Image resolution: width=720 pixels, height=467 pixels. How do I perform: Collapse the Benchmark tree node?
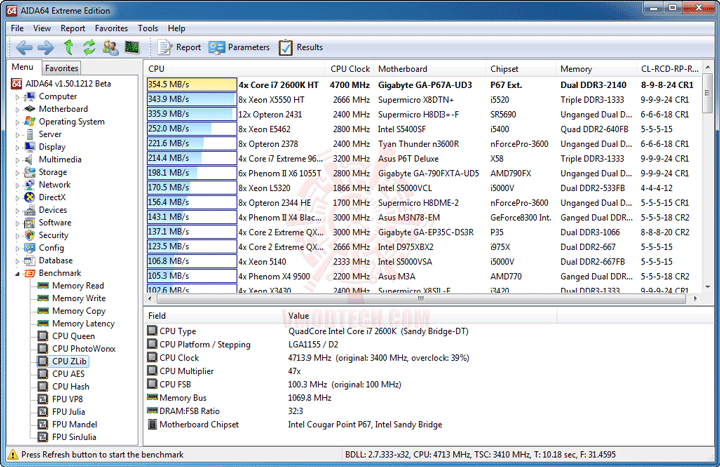click(x=16, y=273)
